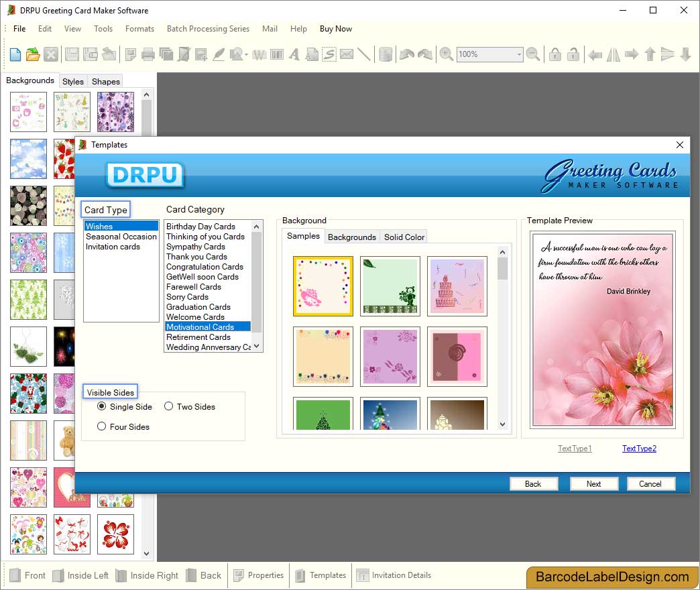
Task: Click down arrow of Card Category scrollbar
Action: pyautogui.click(x=257, y=347)
